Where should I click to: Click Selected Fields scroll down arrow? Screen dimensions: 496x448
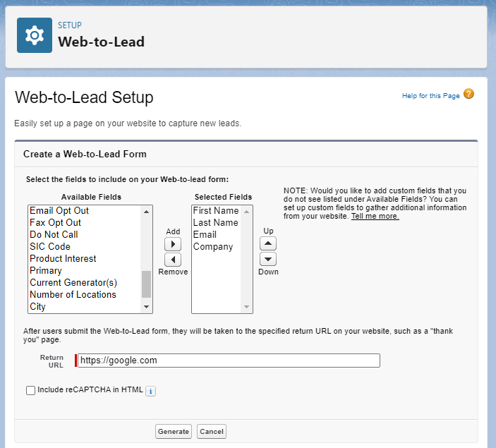[246, 307]
